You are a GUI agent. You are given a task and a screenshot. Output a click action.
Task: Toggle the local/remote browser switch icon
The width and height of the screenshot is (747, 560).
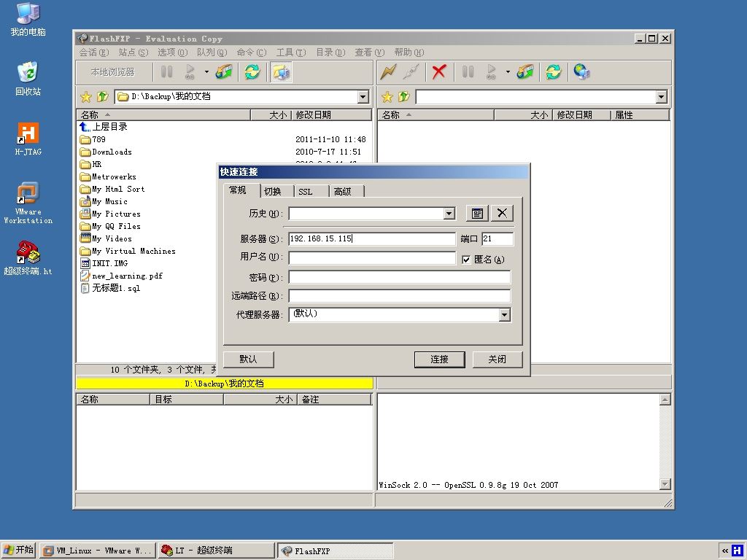tap(281, 72)
